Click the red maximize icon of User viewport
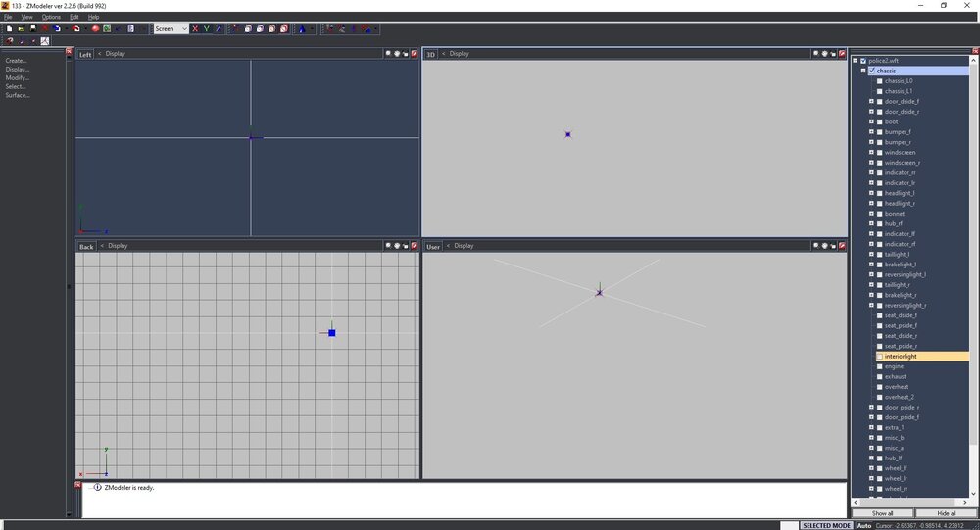The image size is (980, 530). pos(842,246)
